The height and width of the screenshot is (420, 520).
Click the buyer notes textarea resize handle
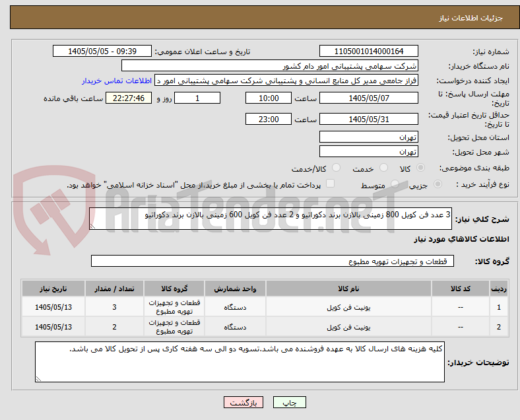[38, 378]
